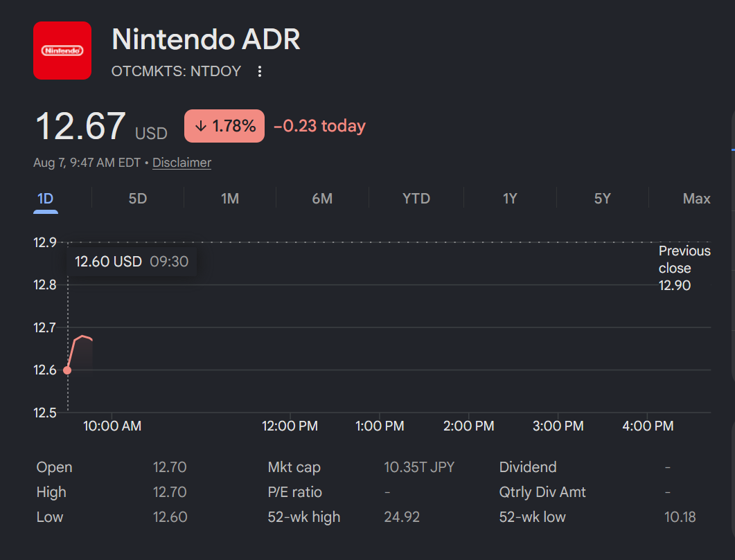735x560 pixels.
Task: Switch to the 6M time range tab
Action: (x=323, y=199)
